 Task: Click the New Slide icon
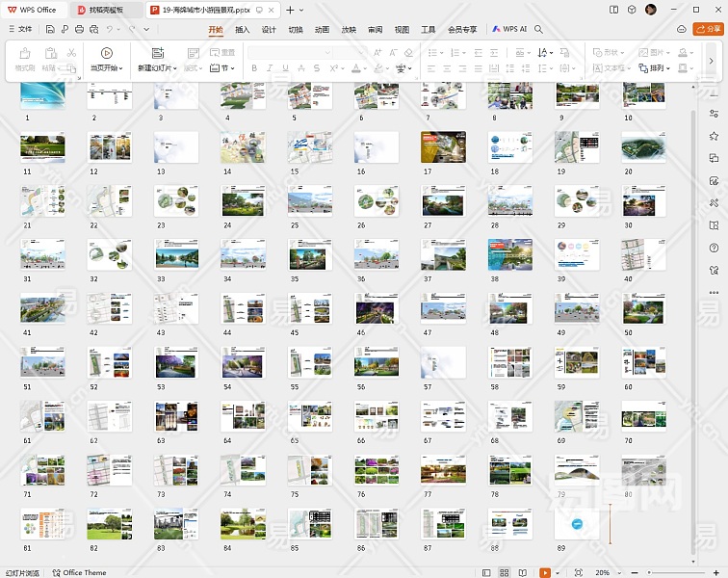coord(157,54)
